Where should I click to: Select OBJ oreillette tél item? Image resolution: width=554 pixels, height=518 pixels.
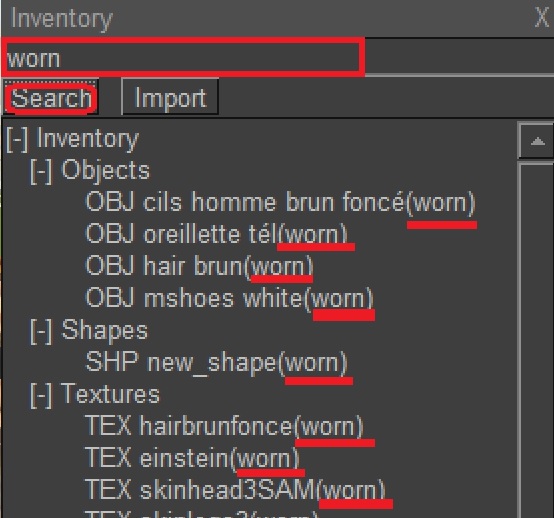[x=217, y=235]
